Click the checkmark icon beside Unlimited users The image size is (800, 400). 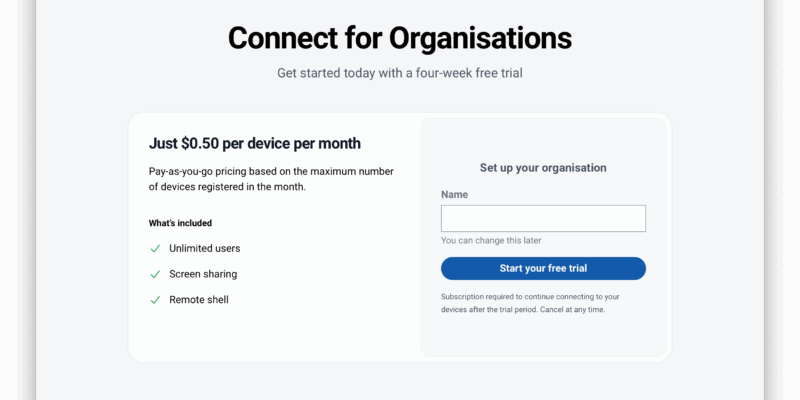coord(155,248)
